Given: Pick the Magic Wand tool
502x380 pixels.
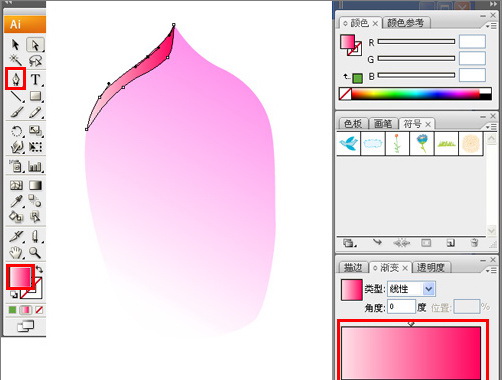Looking at the screenshot, I should coord(15,60).
